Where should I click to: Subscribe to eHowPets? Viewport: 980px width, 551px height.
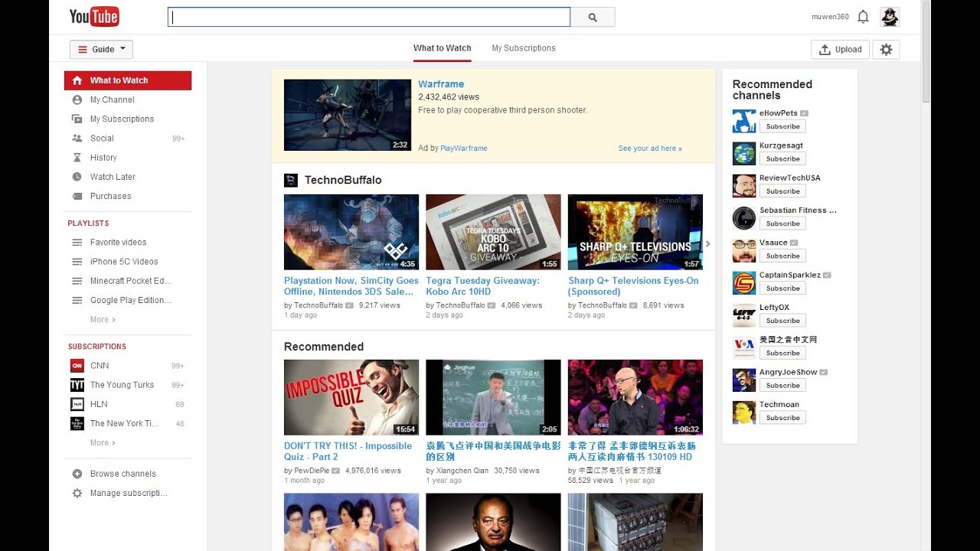click(782, 126)
